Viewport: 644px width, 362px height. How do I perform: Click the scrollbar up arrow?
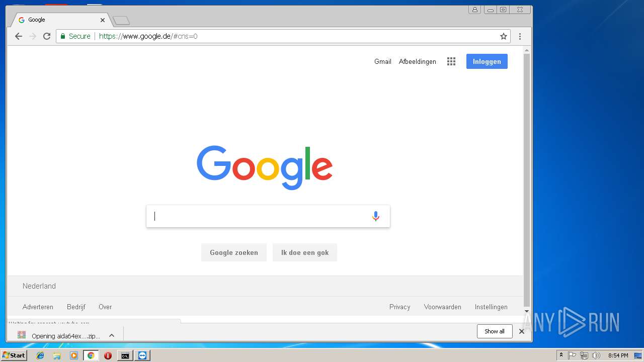click(527, 50)
